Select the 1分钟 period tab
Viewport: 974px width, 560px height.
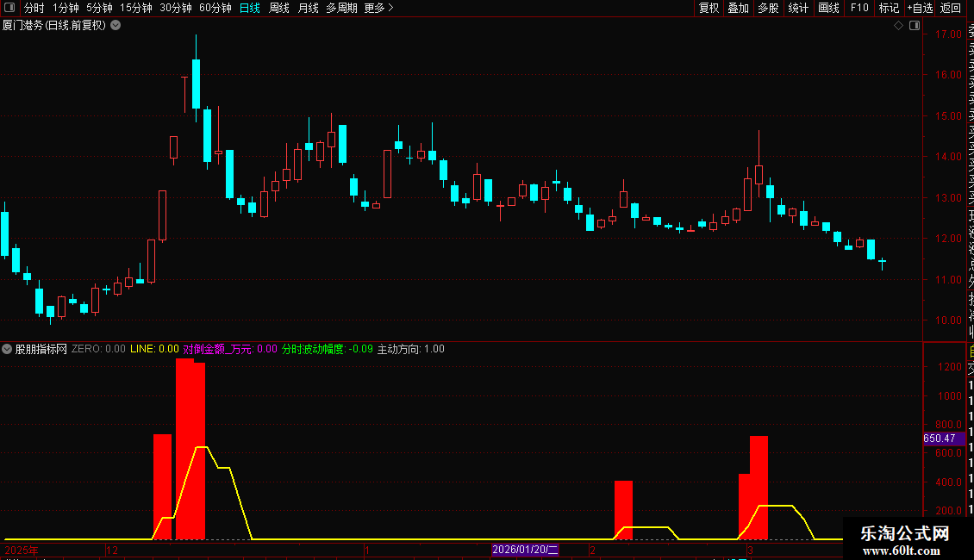[x=66, y=8]
